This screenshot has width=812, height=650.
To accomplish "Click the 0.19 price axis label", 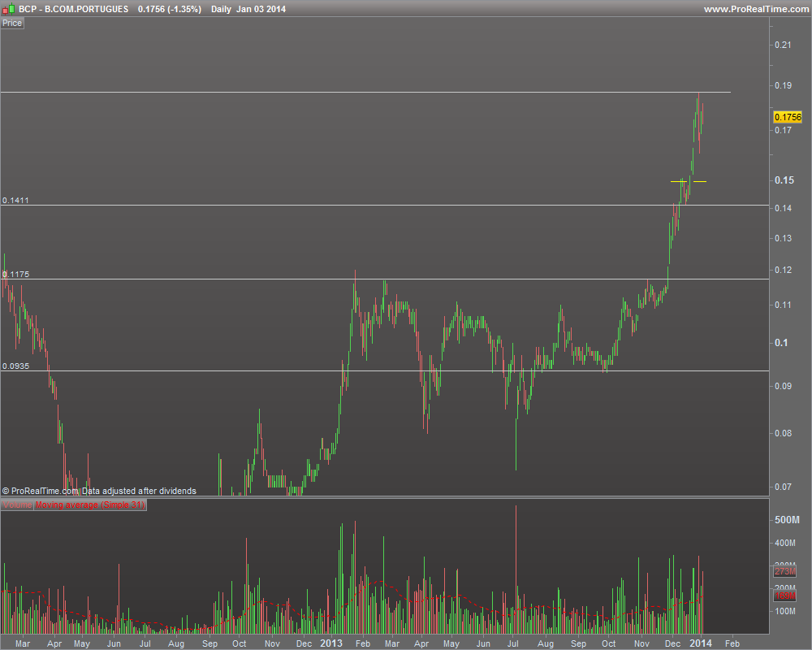I will tap(783, 85).
